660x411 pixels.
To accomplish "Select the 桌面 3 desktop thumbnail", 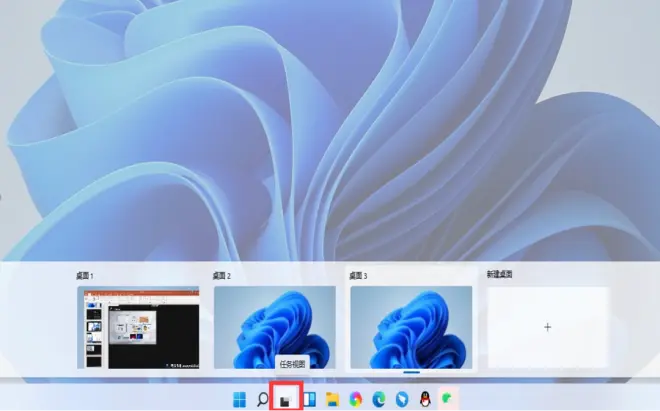I will [411, 327].
